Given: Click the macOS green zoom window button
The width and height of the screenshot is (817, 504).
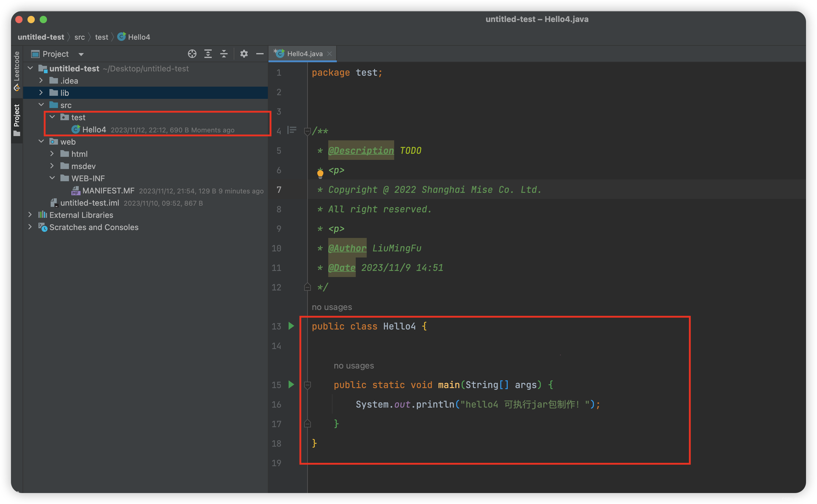Looking at the screenshot, I should click(43, 19).
